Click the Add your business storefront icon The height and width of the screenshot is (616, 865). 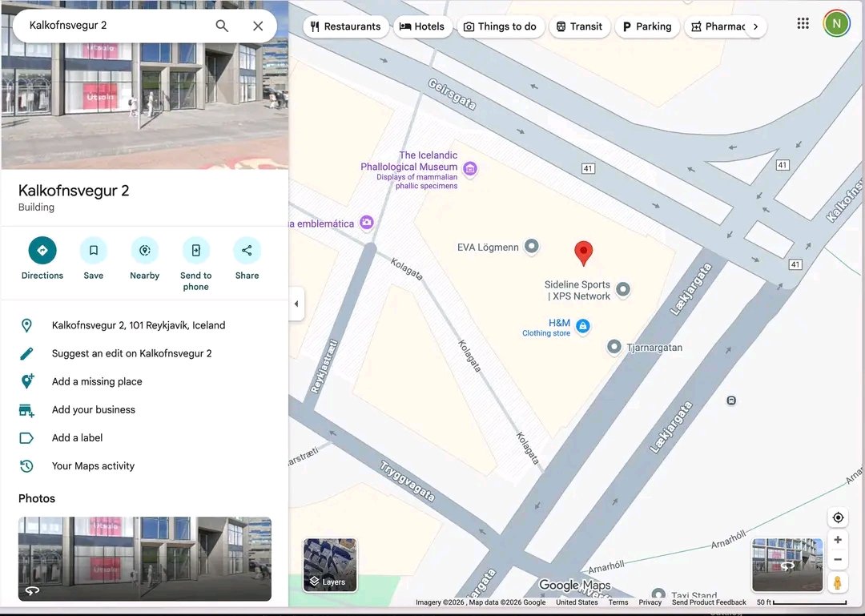pyautogui.click(x=26, y=410)
